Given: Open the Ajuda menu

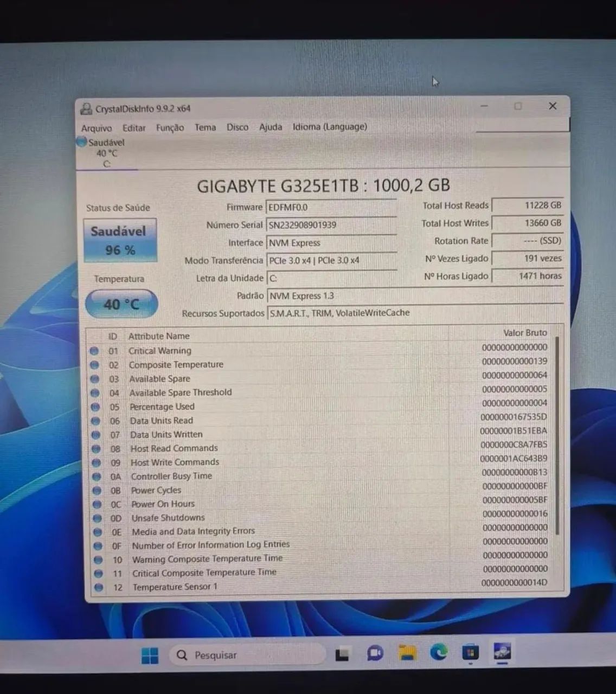Looking at the screenshot, I should click(271, 127).
